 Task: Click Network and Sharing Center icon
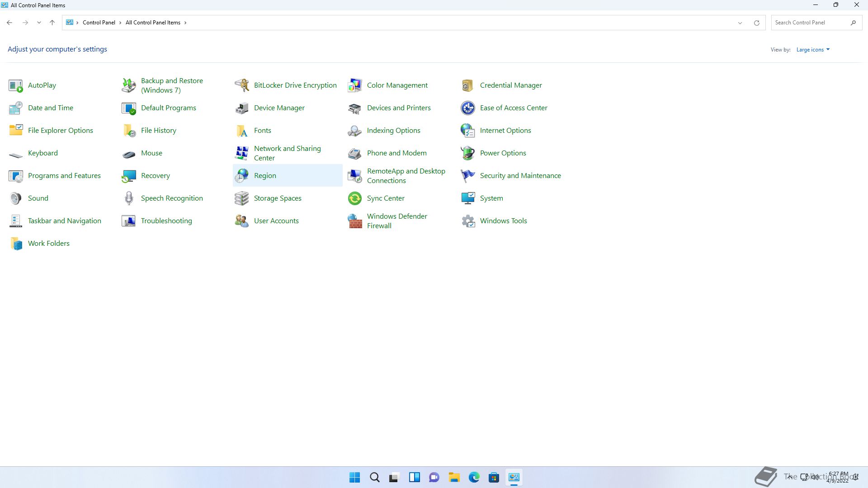pyautogui.click(x=242, y=153)
